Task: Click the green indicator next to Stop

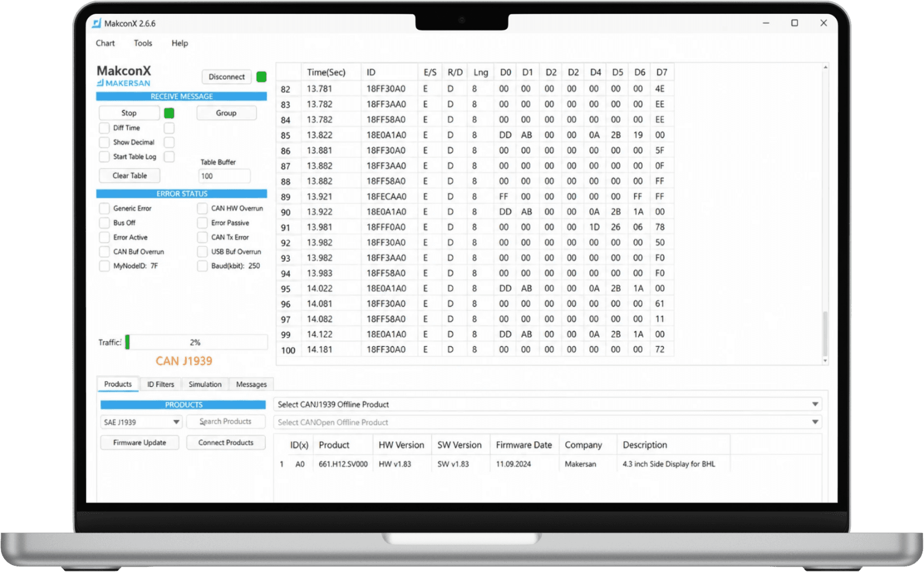Action: coord(169,113)
